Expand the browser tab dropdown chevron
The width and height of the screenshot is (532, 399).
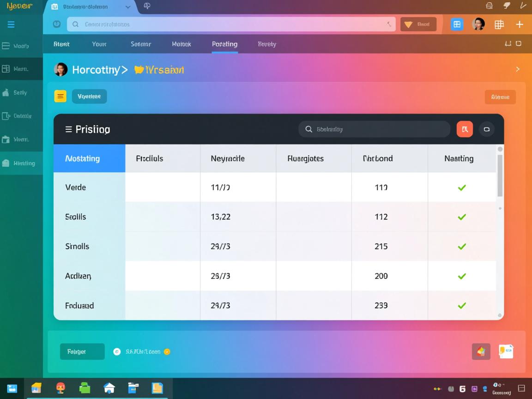128,7
